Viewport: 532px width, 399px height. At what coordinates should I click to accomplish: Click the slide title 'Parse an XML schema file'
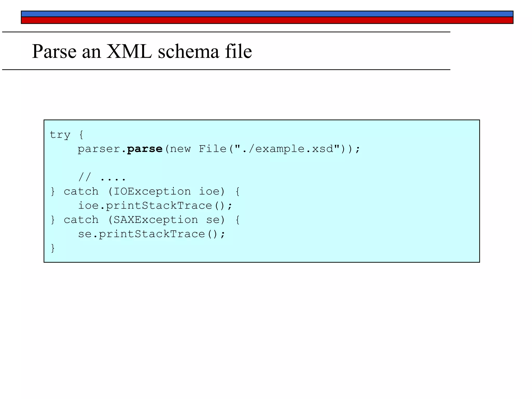point(142,51)
